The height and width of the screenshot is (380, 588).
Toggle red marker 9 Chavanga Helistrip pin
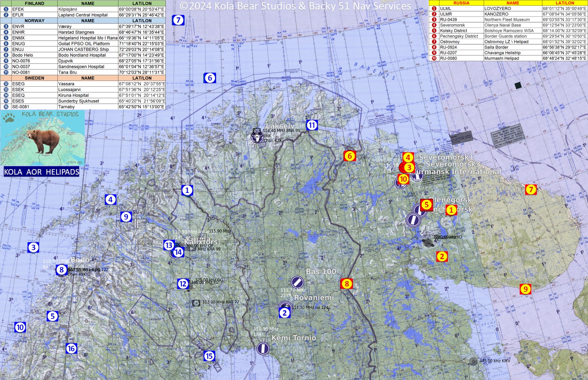525,289
